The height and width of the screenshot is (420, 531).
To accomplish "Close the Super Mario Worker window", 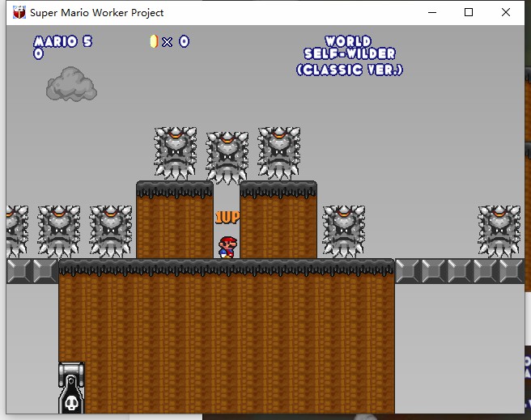I will click(506, 12).
